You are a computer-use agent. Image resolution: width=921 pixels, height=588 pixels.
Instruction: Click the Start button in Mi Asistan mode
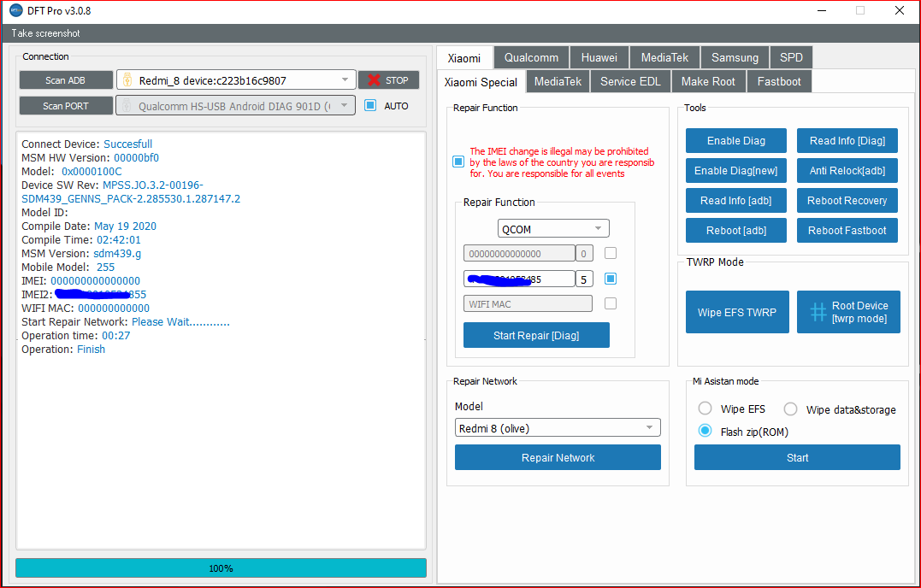(x=797, y=457)
